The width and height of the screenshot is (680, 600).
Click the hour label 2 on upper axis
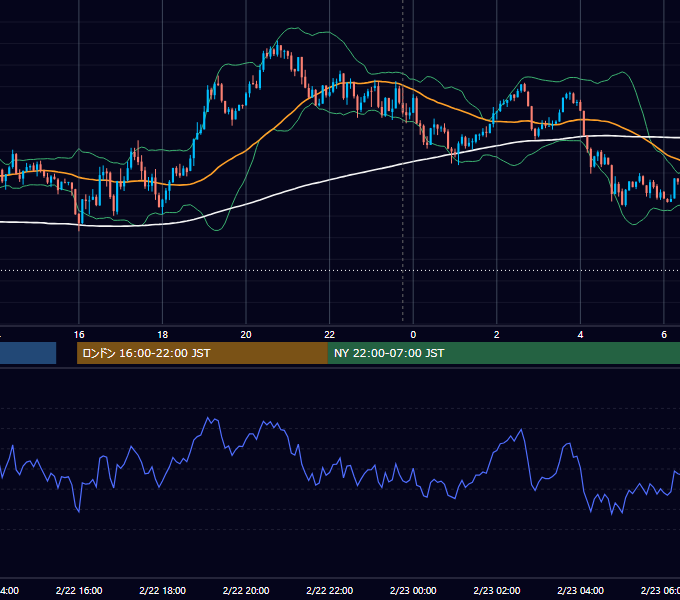[497, 335]
